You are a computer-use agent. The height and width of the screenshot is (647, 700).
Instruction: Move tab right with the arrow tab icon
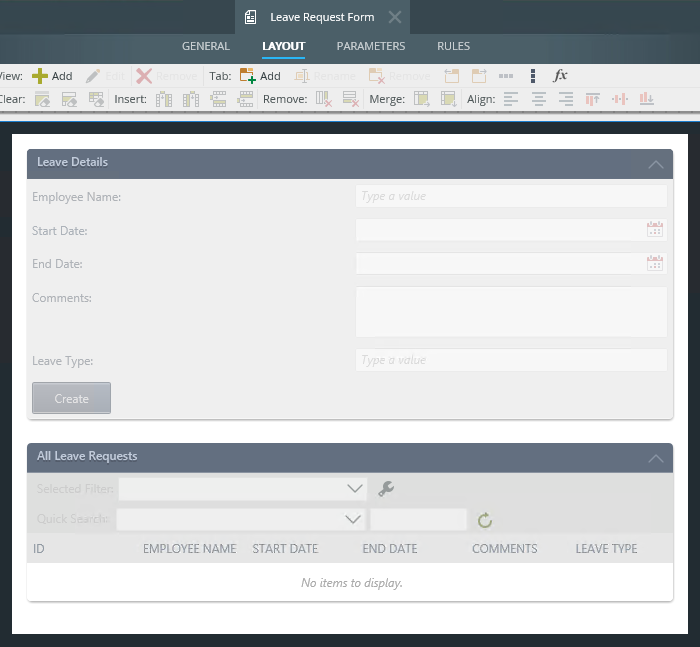coord(479,76)
